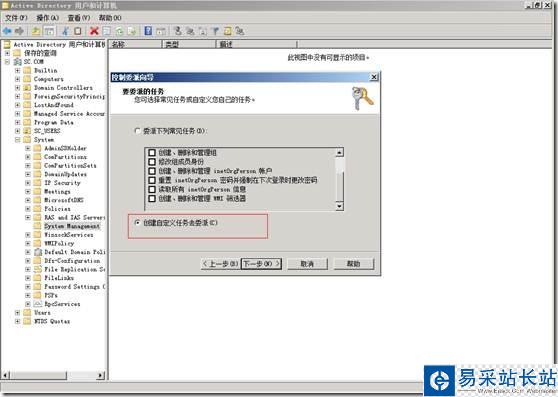Screen dimensions: 558x397
Task: Toggle the console tree pane icon
Action: [x=49, y=31]
